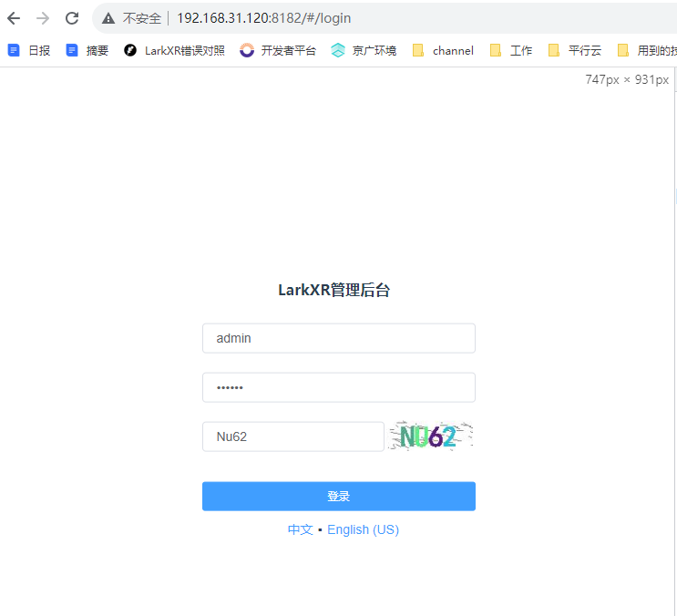Click the 日报 bookmark document icon
This screenshot has width=677, height=616.
[x=14, y=50]
